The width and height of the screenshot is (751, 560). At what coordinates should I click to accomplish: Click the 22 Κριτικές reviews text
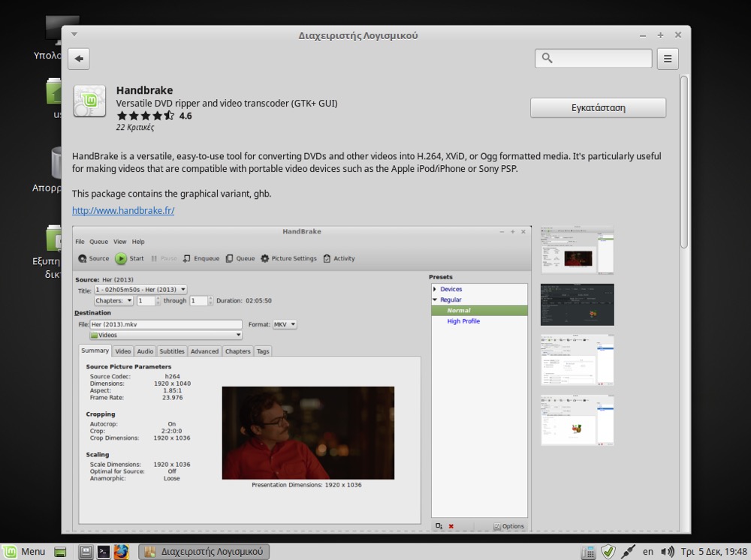click(135, 128)
